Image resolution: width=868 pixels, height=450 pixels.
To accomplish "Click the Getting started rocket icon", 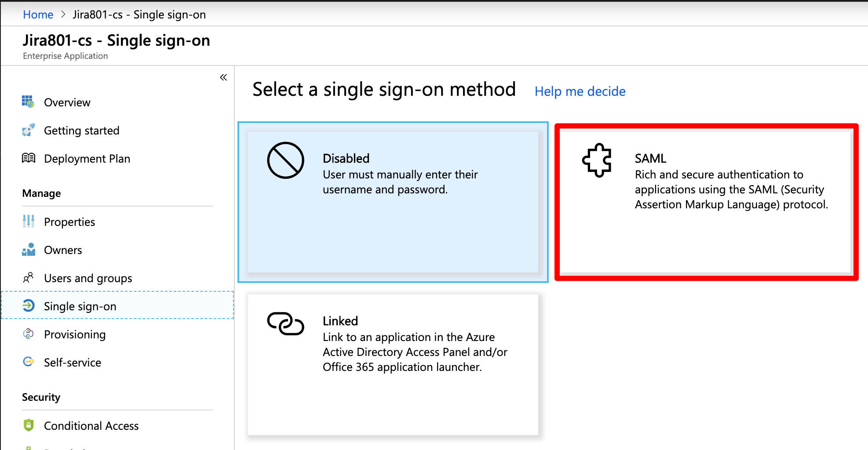I will click(28, 130).
